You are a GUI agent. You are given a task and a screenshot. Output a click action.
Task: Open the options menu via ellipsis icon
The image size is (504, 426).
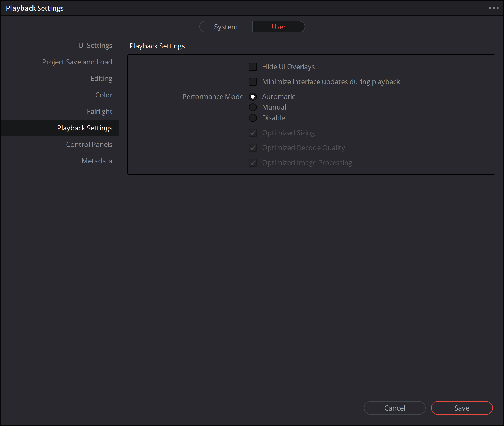[x=493, y=8]
